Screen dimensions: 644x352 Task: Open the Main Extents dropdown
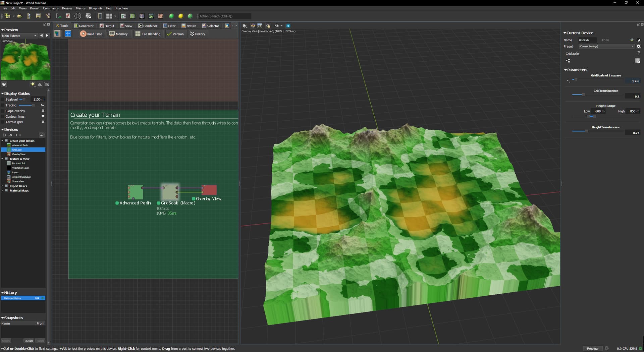pyautogui.click(x=19, y=36)
